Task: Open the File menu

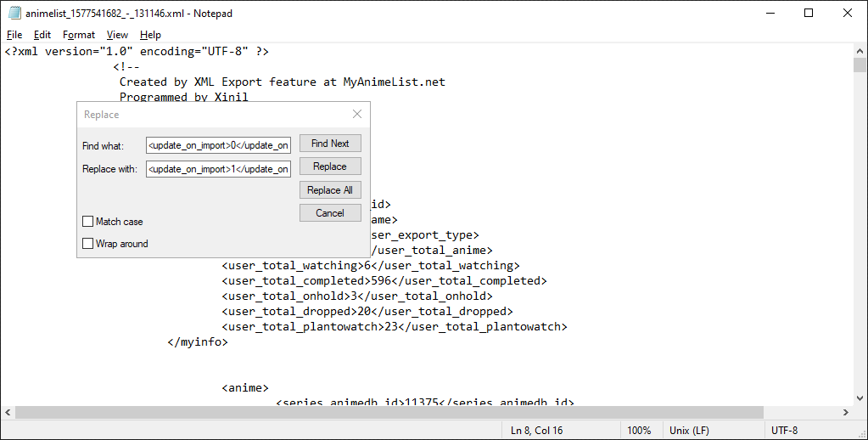Action: (x=14, y=35)
